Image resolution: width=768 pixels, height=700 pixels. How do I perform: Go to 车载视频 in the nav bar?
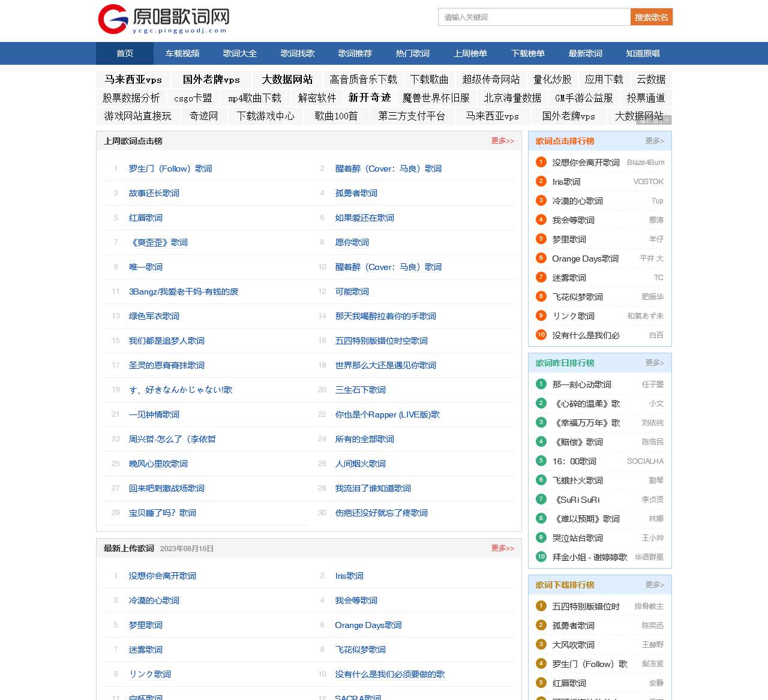click(182, 53)
